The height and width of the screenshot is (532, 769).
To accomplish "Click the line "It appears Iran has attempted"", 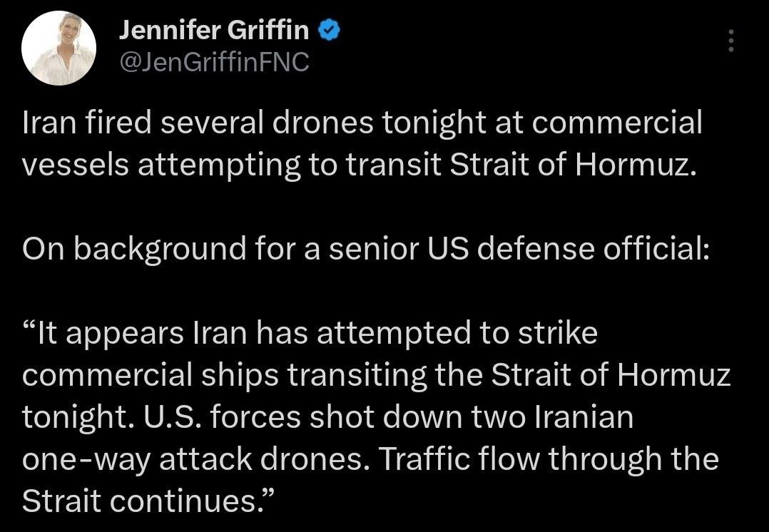I will (310, 334).
